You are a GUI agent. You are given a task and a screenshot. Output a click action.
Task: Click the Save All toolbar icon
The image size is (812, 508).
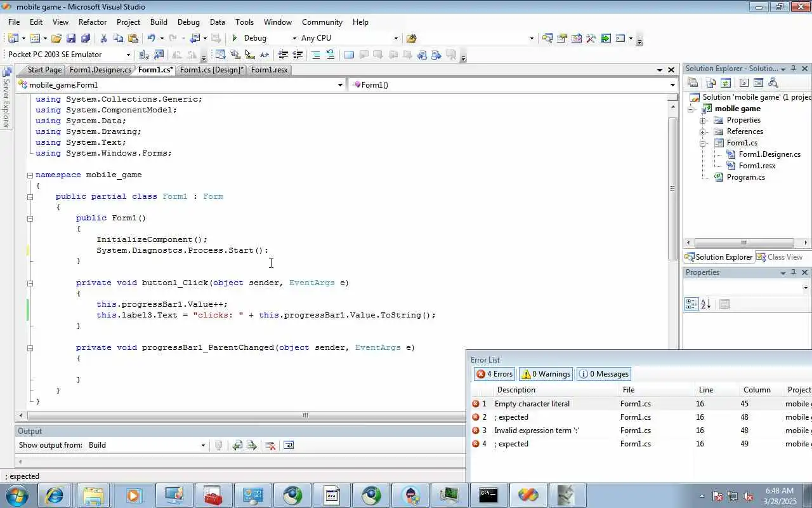[86, 38]
